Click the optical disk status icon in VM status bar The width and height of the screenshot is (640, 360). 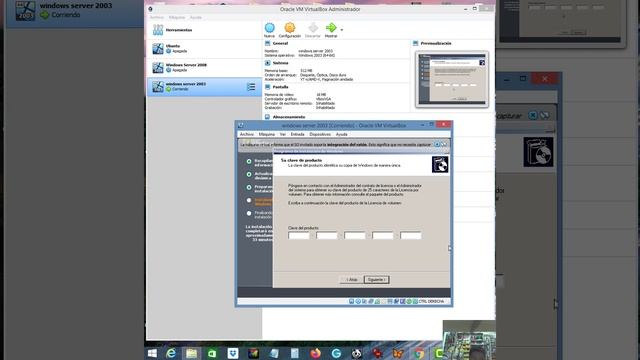coord(358,301)
